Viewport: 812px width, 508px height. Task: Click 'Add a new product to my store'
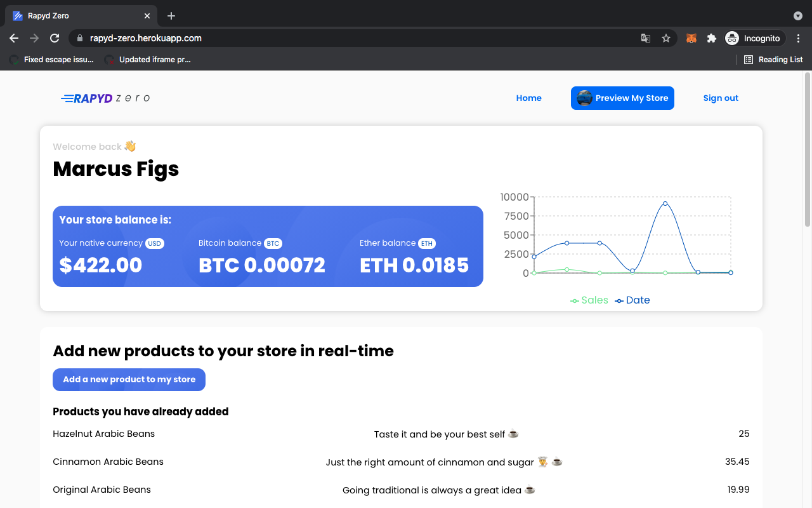point(129,380)
